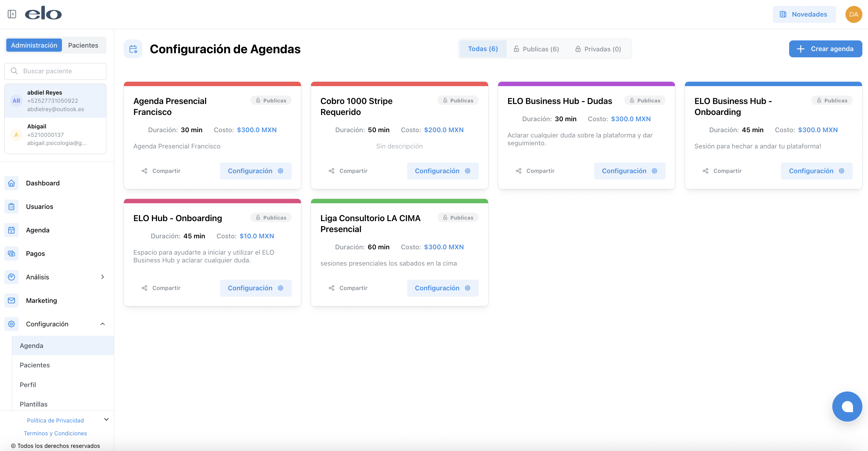Click the Pagos payment icon

pos(12,253)
